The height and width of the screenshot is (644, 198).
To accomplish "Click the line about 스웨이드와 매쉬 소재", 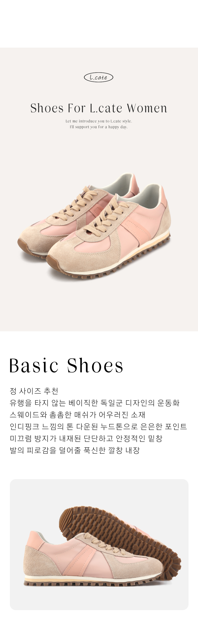I will point(77,415).
